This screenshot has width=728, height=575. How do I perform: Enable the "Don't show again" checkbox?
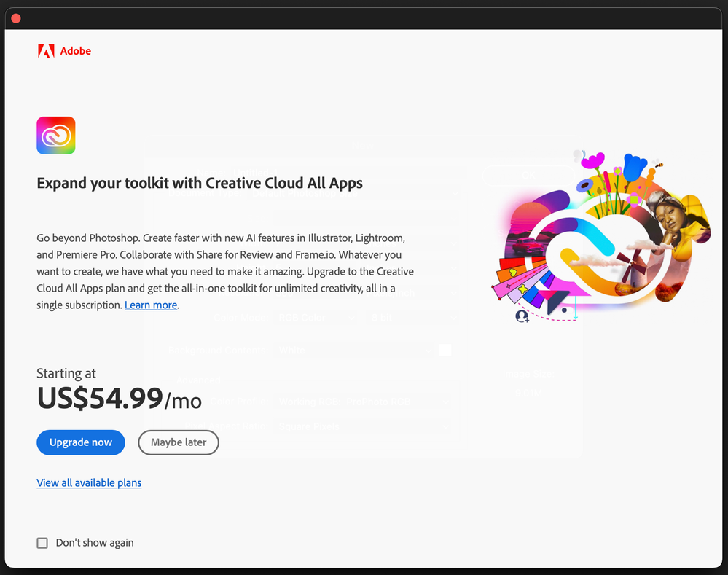tap(42, 543)
